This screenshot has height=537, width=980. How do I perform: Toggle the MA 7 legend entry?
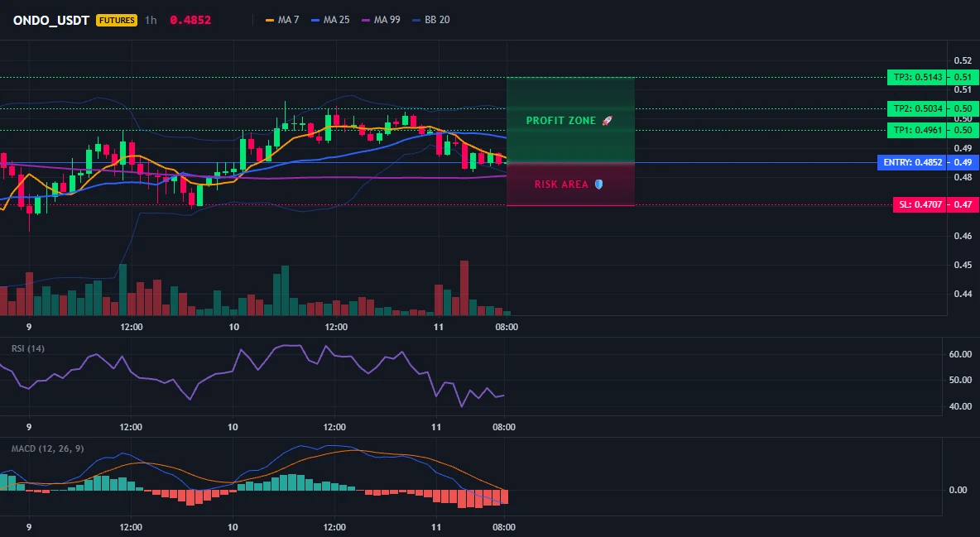(x=282, y=20)
